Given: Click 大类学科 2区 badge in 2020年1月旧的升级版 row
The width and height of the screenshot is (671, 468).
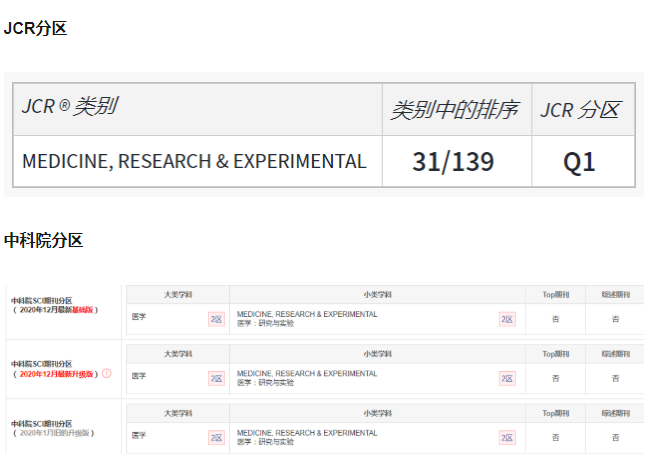Looking at the screenshot, I should click(x=216, y=437).
